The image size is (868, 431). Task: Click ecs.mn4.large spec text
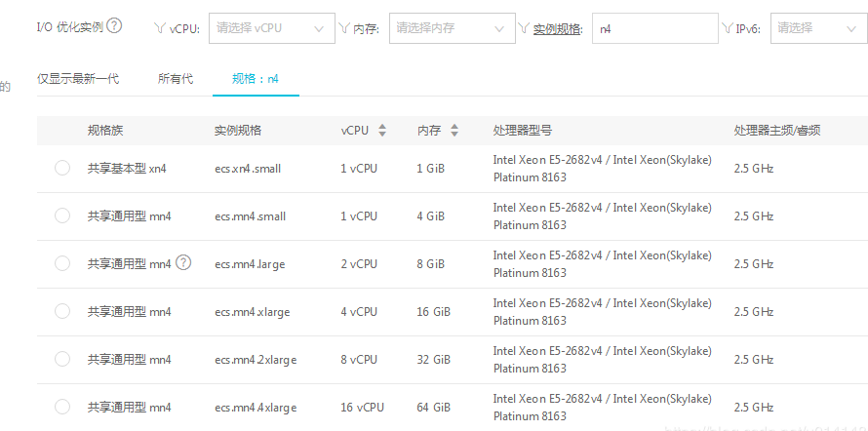click(250, 264)
